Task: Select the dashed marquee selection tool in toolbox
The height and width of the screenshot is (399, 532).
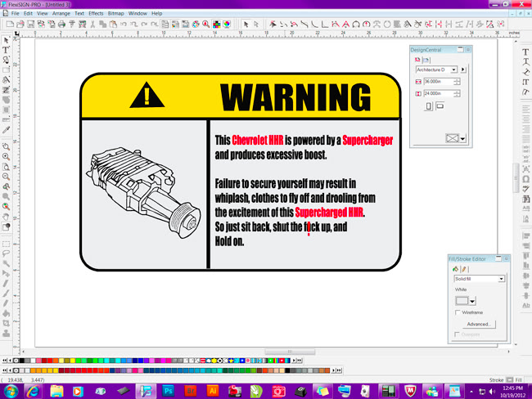Action: click(x=6, y=244)
